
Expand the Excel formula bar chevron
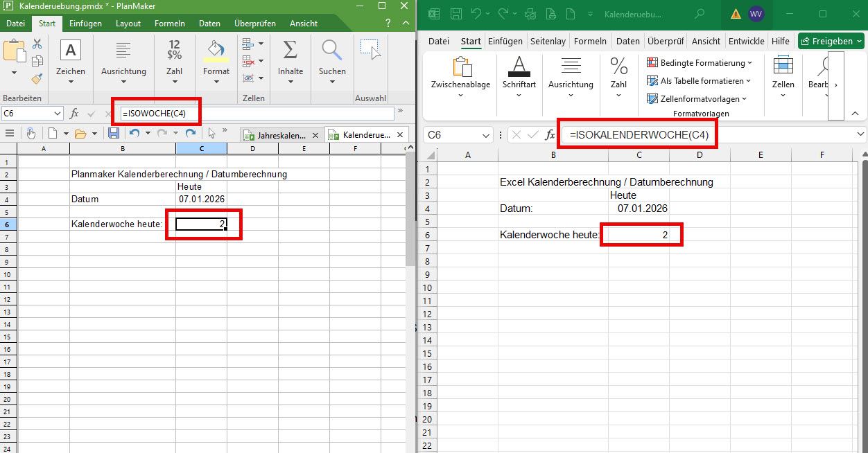(x=860, y=134)
